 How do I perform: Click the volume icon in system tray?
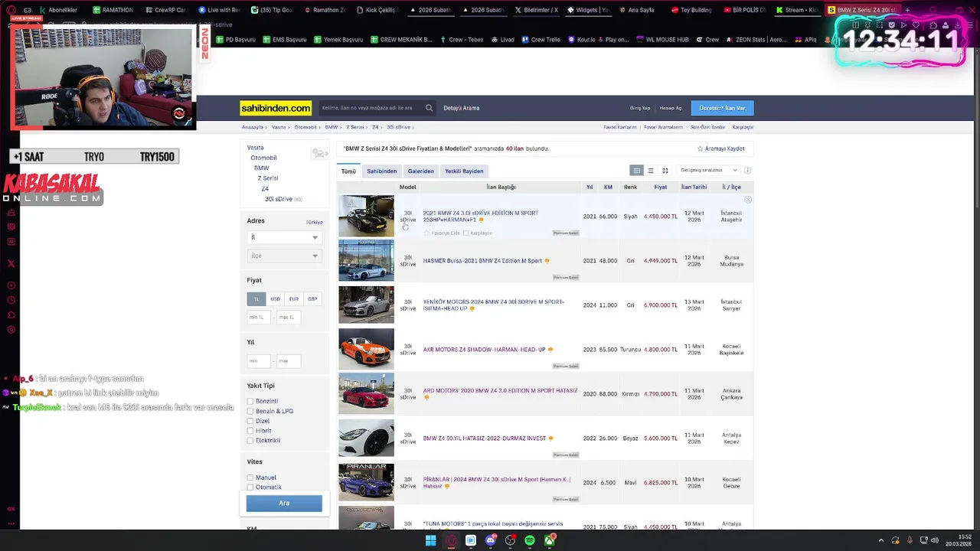click(x=934, y=541)
